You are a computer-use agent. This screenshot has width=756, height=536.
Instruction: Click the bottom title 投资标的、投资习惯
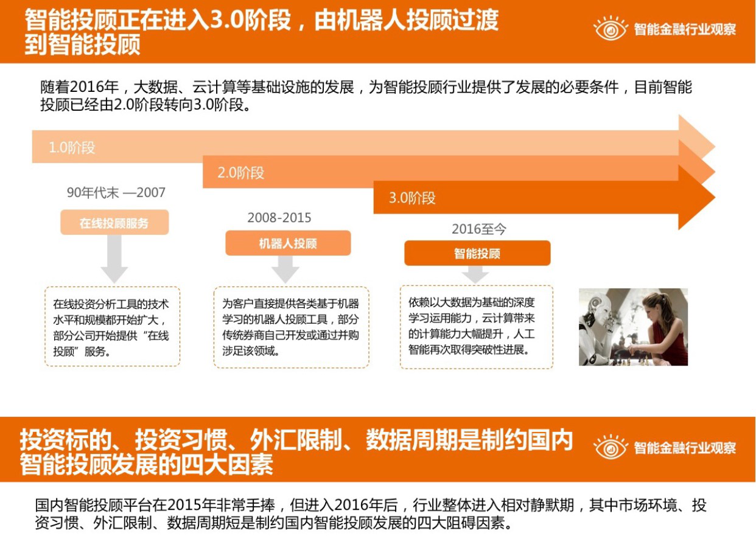[x=296, y=453]
